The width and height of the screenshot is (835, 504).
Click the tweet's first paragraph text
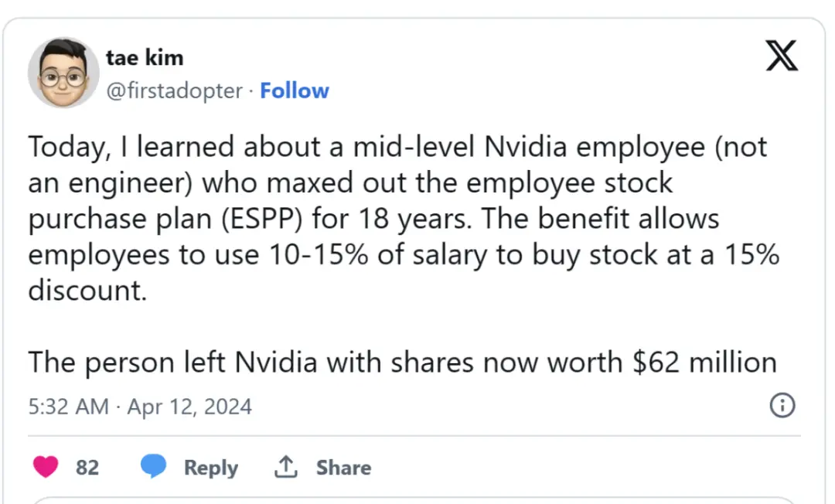pos(404,218)
